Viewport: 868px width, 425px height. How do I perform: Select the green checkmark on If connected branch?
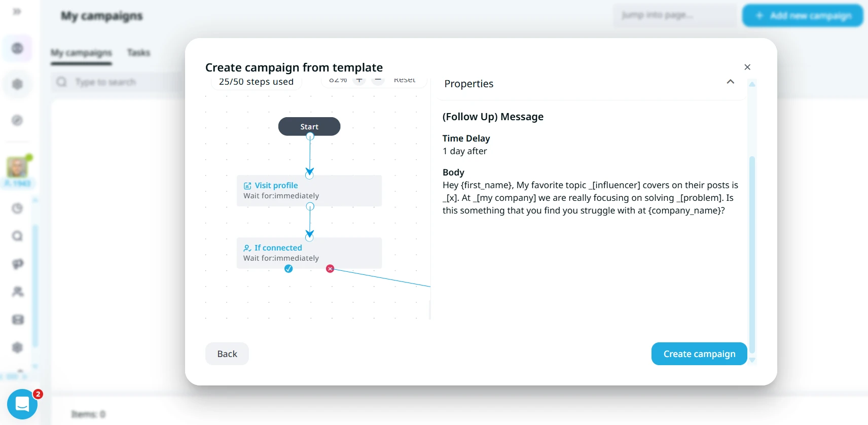[288, 269]
